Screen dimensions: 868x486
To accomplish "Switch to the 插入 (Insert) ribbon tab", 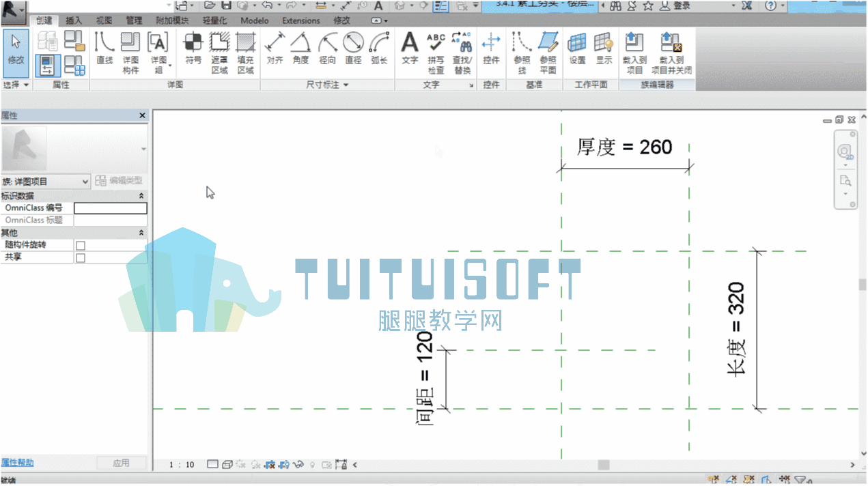I will [74, 20].
